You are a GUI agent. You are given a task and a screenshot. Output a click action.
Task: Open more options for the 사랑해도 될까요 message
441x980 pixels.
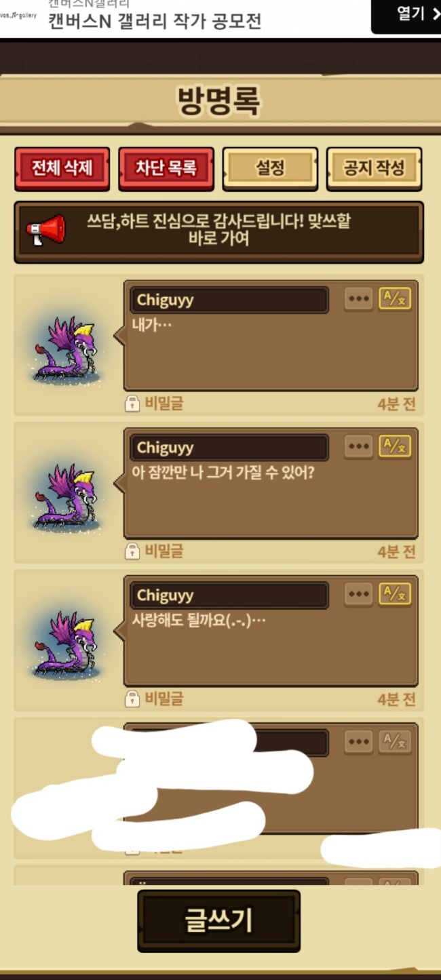tap(358, 594)
